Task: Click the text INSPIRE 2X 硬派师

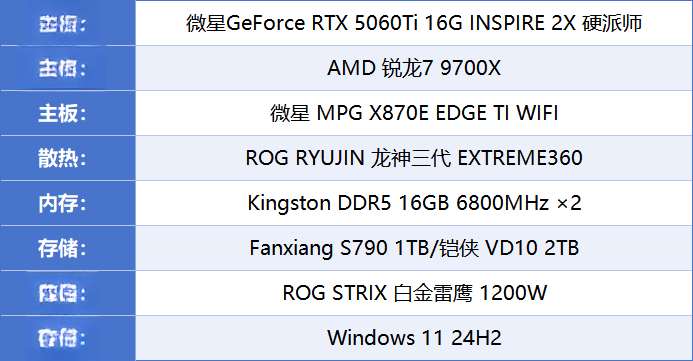Action: coord(556,23)
